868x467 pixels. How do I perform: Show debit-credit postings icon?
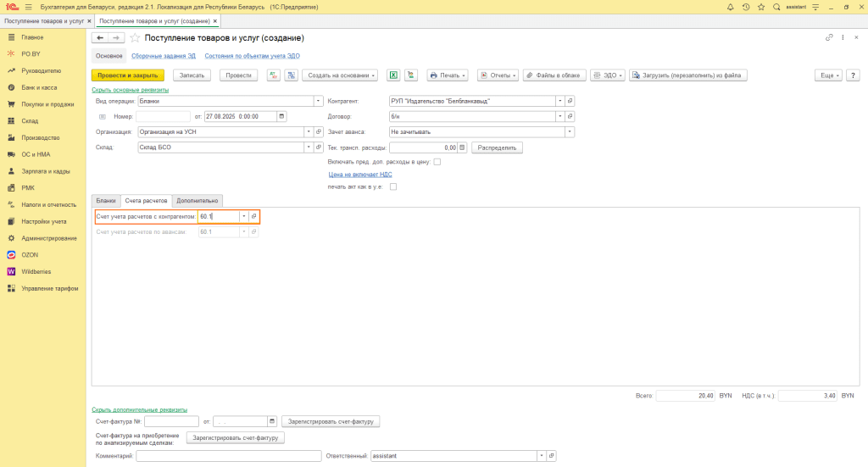coord(274,75)
